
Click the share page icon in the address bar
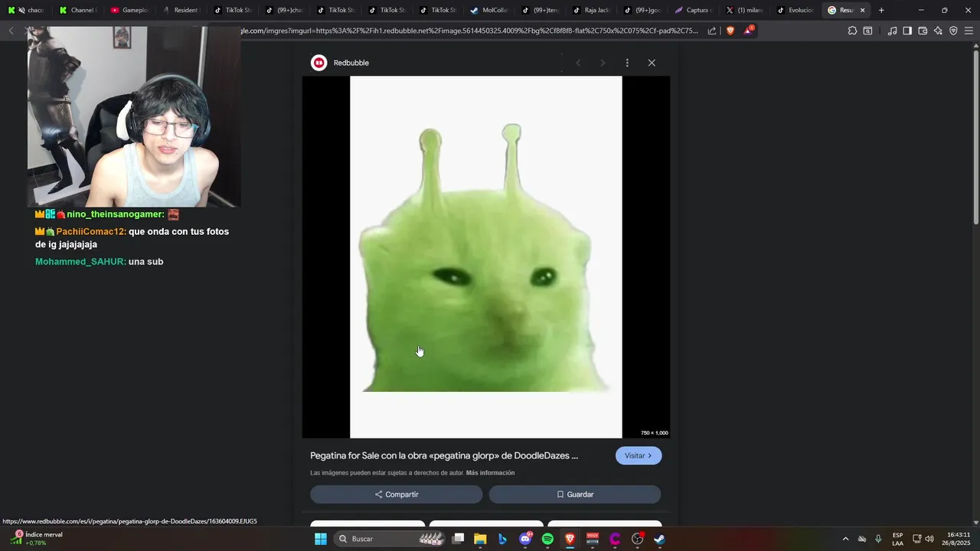click(x=712, y=31)
